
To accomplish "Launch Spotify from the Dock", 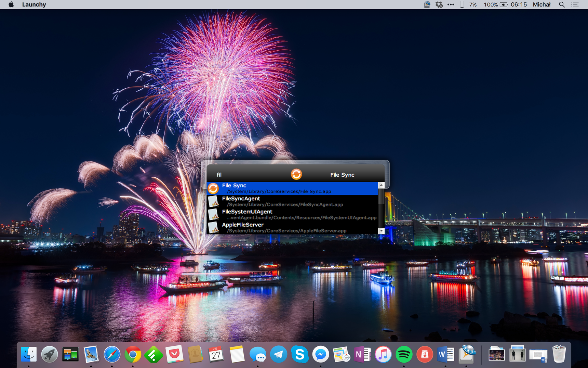I will point(404,354).
